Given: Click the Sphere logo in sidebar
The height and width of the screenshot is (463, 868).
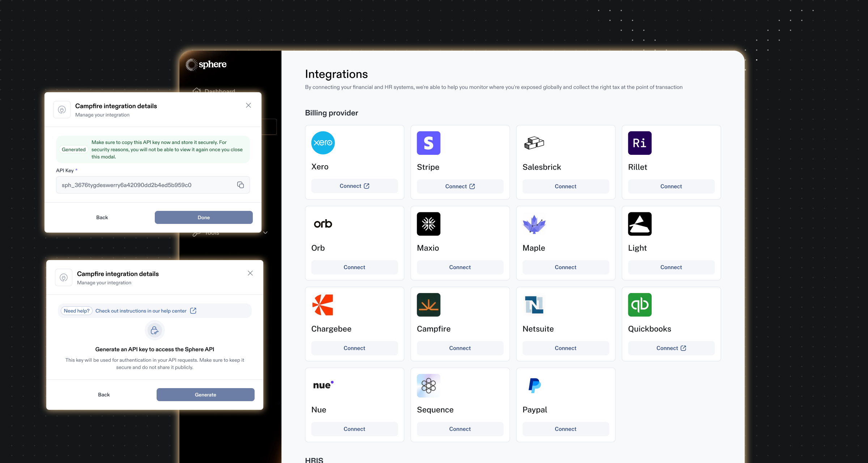Looking at the screenshot, I should (x=206, y=64).
